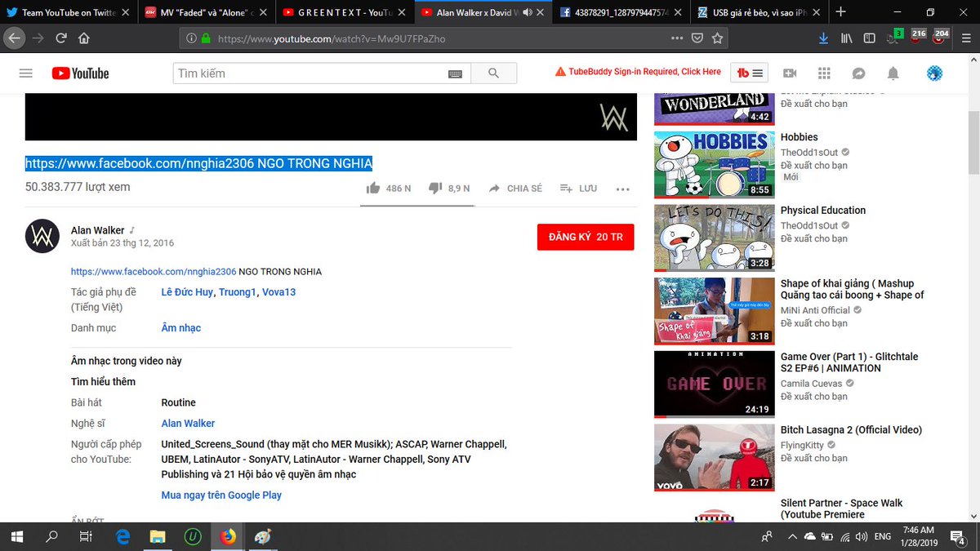Open Microsoft Edge from taskbar
The height and width of the screenshot is (551, 980).
tap(123, 536)
